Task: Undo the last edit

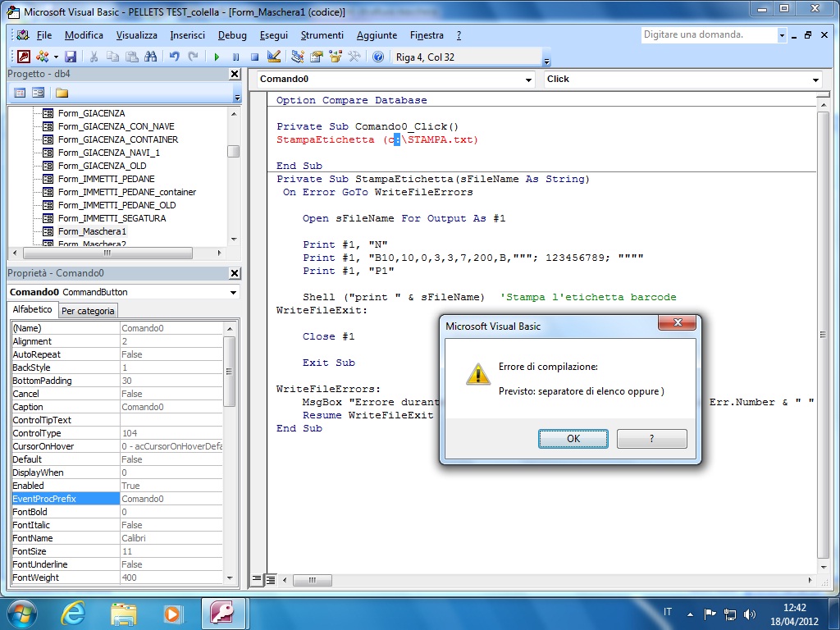Action: pyautogui.click(x=174, y=57)
